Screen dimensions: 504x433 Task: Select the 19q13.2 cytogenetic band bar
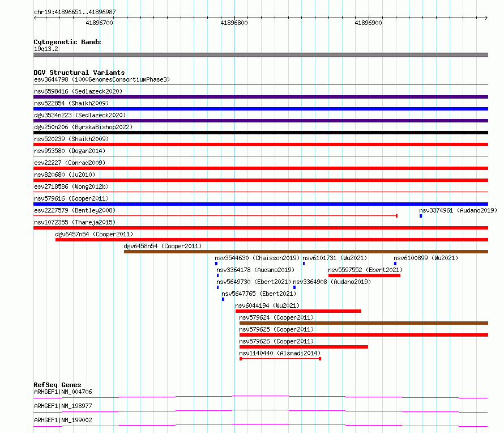click(x=260, y=55)
